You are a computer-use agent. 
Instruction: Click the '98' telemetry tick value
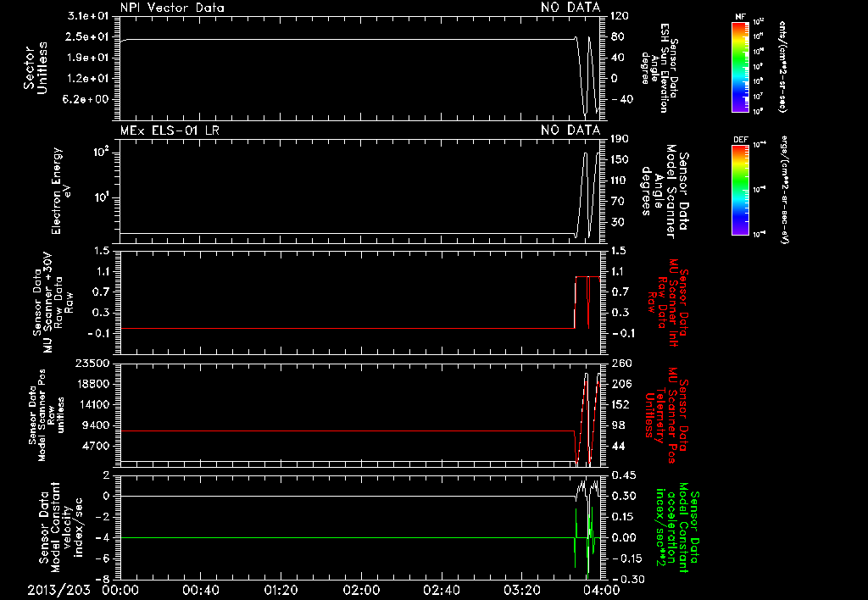[617, 425]
